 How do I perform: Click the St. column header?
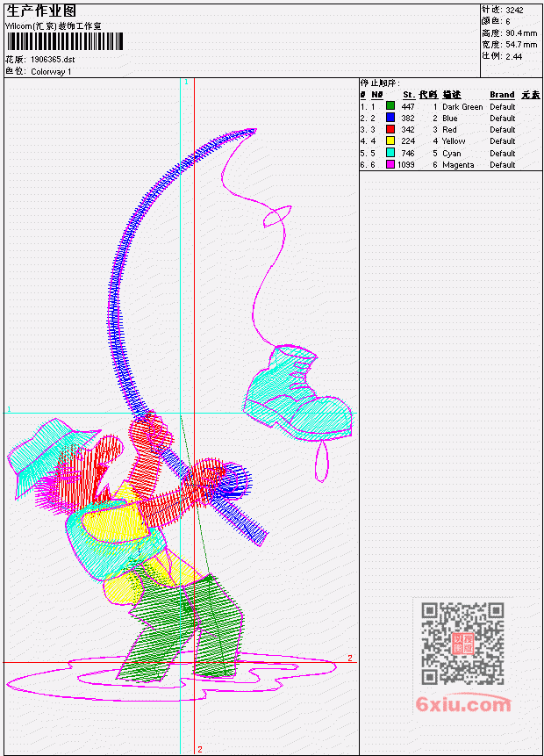409,95
